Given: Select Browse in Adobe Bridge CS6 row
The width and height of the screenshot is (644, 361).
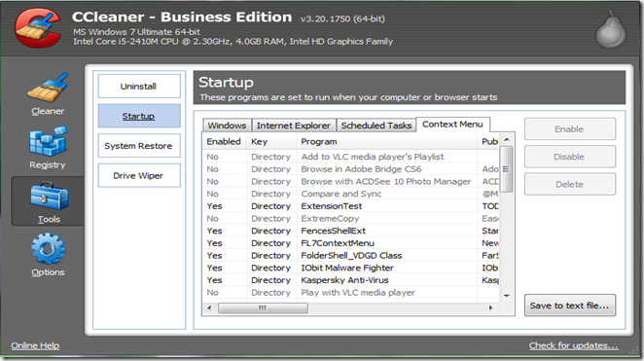Looking at the screenshot, I should click(351, 168).
